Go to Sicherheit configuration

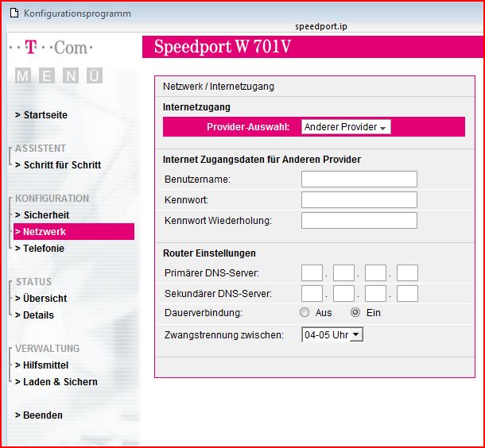(x=42, y=215)
